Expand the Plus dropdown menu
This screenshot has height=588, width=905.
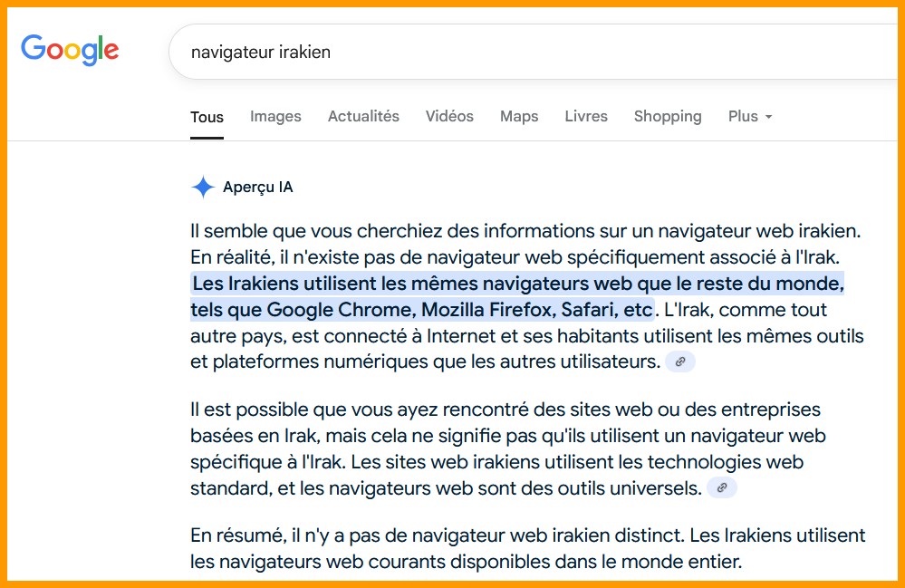(x=750, y=117)
